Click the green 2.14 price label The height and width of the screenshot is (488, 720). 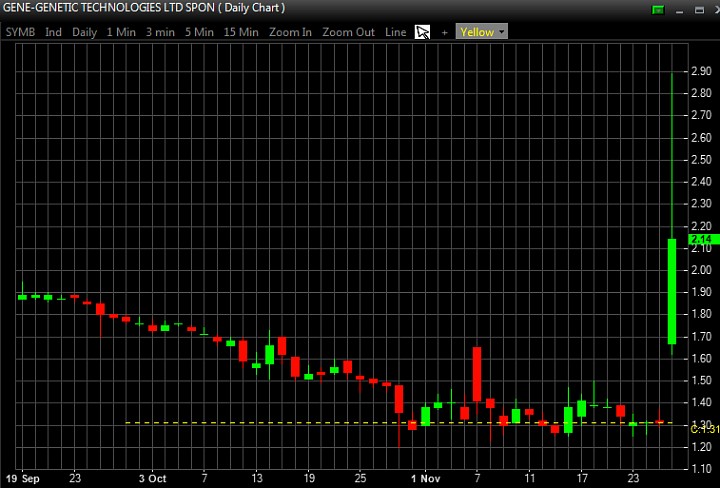704,239
